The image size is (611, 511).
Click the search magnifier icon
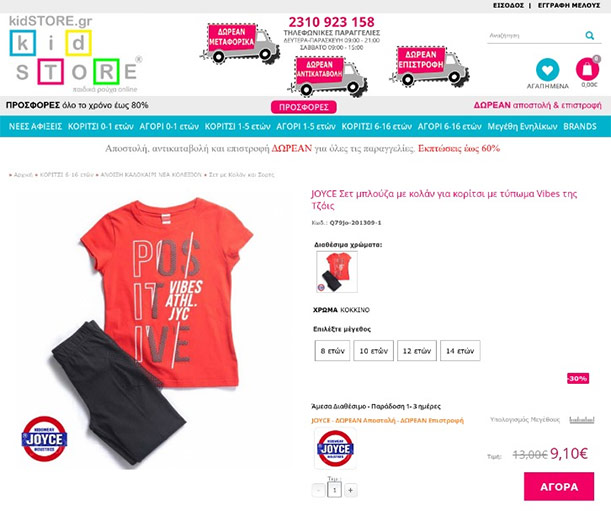pos(590,35)
